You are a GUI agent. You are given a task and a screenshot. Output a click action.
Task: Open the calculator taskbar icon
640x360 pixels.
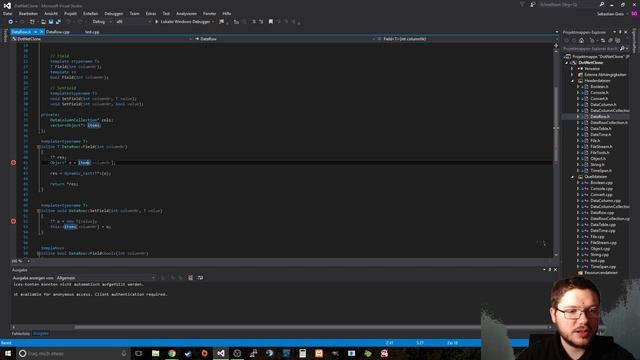[302, 353]
